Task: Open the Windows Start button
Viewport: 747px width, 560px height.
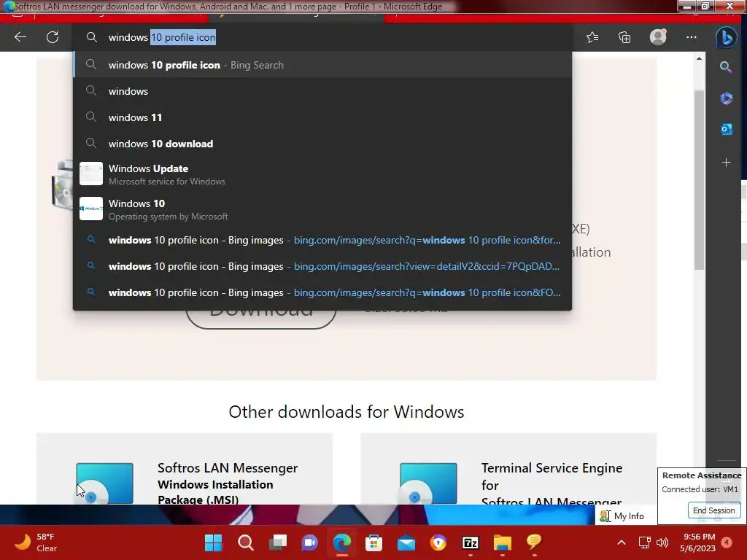Action: click(x=213, y=542)
